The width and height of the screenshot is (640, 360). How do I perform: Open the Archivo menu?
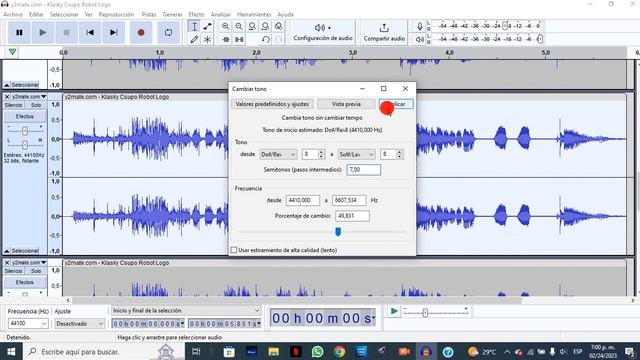pyautogui.click(x=13, y=14)
